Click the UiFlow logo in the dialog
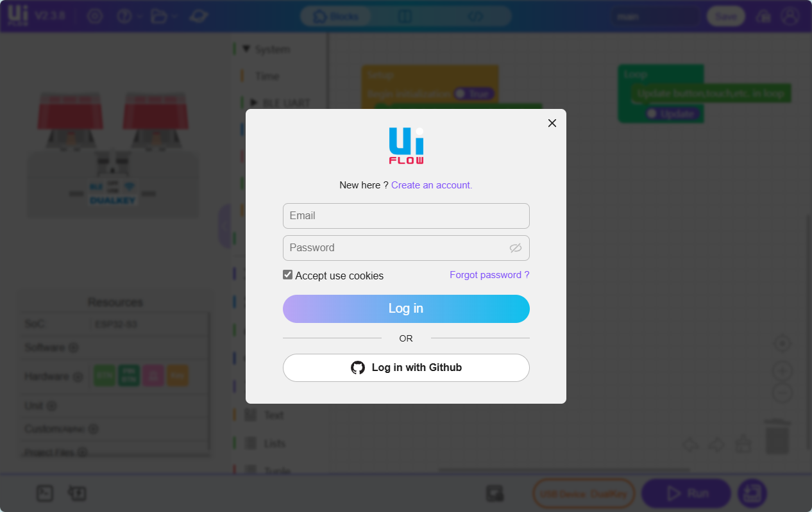The image size is (812, 512). click(406, 145)
